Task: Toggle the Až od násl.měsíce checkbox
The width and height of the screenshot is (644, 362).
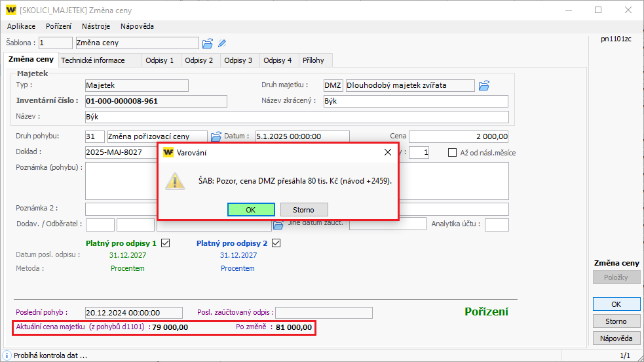Action: click(452, 153)
